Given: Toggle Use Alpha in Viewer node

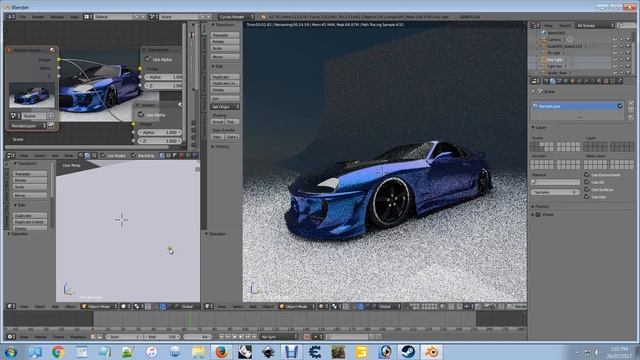Looking at the screenshot, I should point(141,114).
